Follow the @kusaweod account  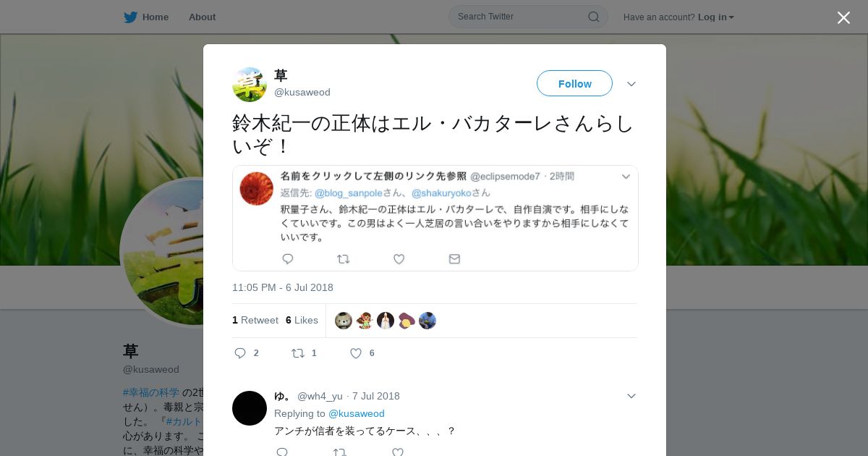[x=574, y=83]
